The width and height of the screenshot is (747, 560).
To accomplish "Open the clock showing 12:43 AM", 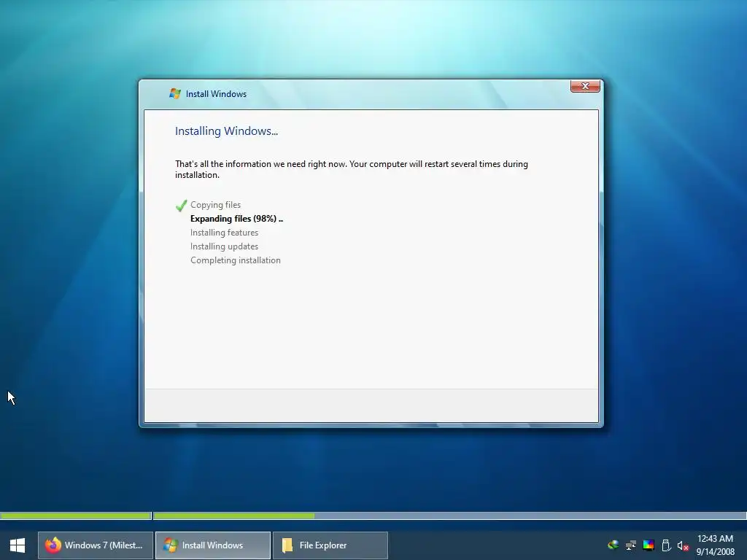I will pos(715,539).
